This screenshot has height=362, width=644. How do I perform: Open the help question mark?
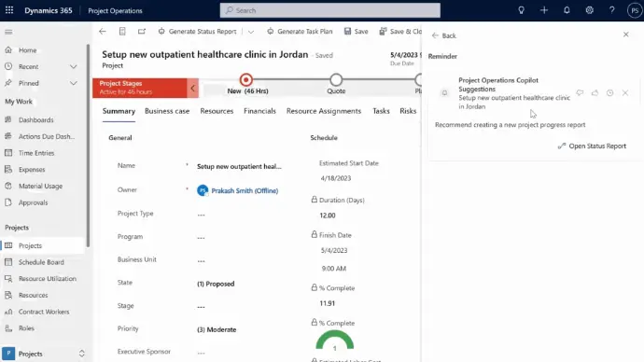click(x=612, y=10)
